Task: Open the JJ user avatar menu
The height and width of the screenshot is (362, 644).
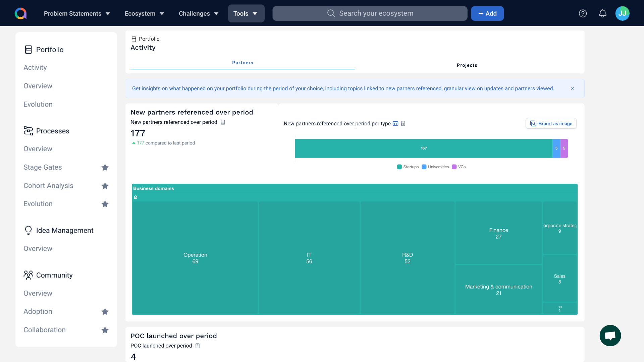Action: point(622,13)
